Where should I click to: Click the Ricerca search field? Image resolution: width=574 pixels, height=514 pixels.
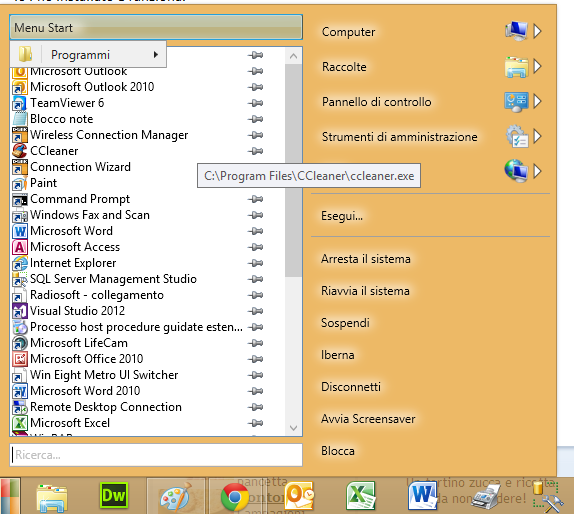click(156, 455)
